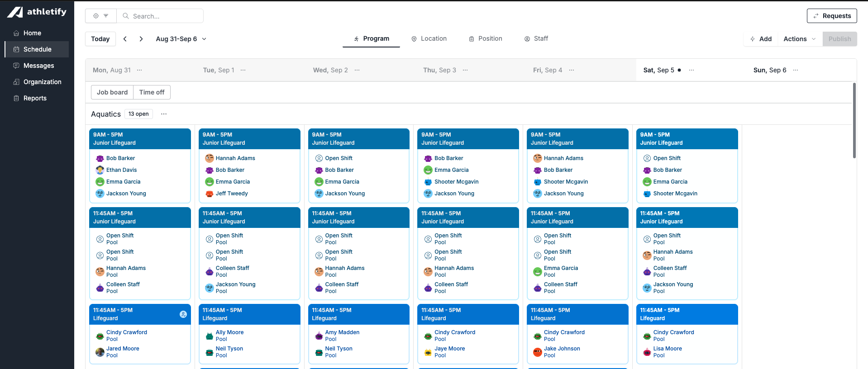Navigate to Home in sidebar
868x369 pixels.
pyautogui.click(x=37, y=33)
